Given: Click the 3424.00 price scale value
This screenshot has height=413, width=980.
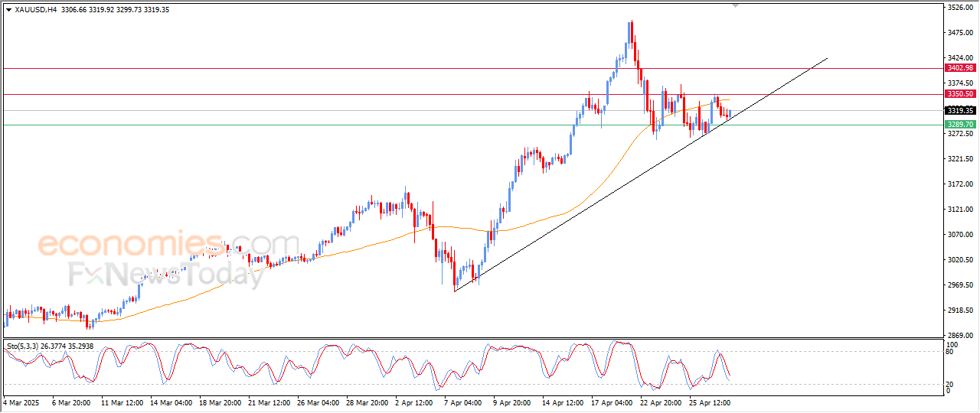Looking at the screenshot, I should click(x=960, y=58).
